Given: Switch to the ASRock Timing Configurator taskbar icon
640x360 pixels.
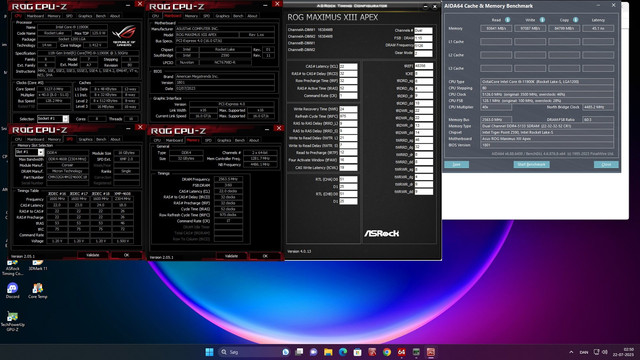Looking at the screenshot, I should (416, 352).
